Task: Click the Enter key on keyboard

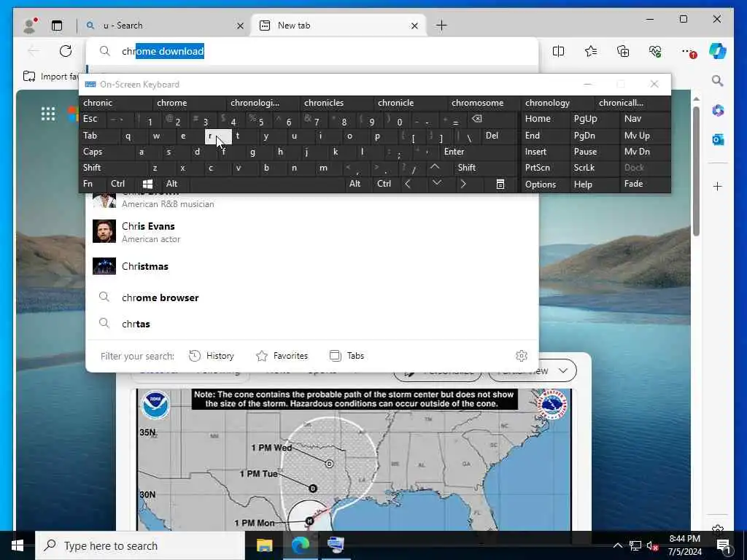Action: tap(478, 152)
